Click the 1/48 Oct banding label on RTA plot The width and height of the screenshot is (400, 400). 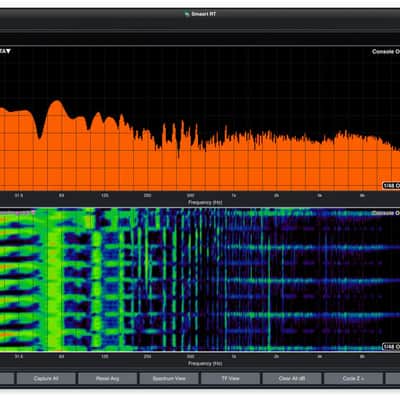click(391, 186)
